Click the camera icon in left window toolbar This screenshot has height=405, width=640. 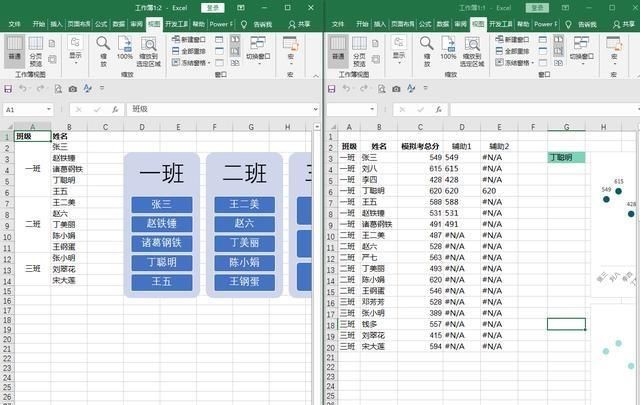click(x=73, y=89)
